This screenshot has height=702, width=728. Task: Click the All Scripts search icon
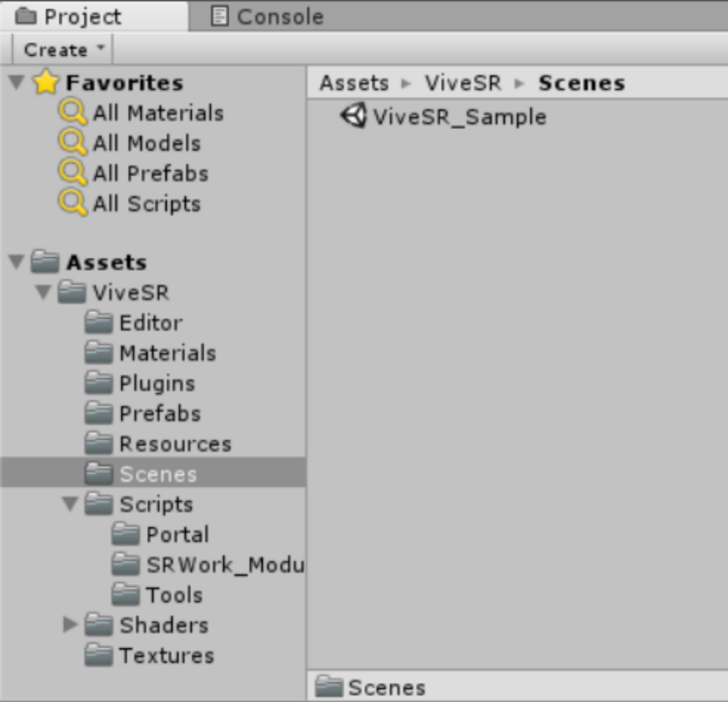(73, 204)
